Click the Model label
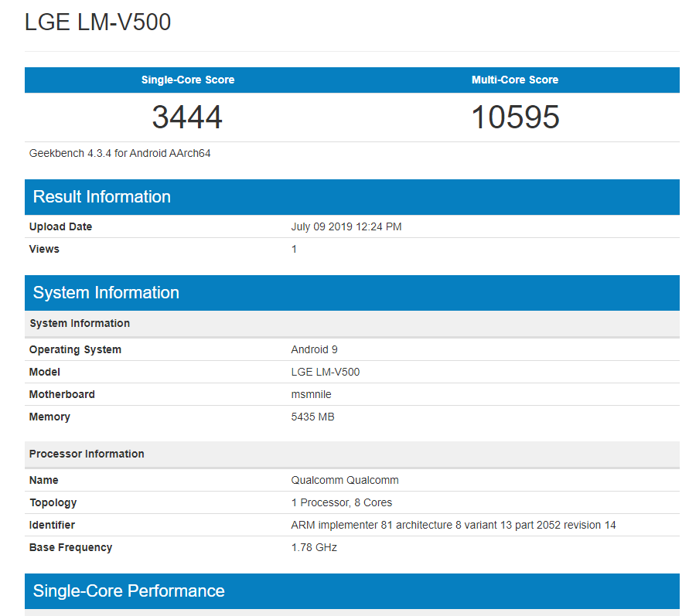Image resolution: width=689 pixels, height=616 pixels. 44,372
